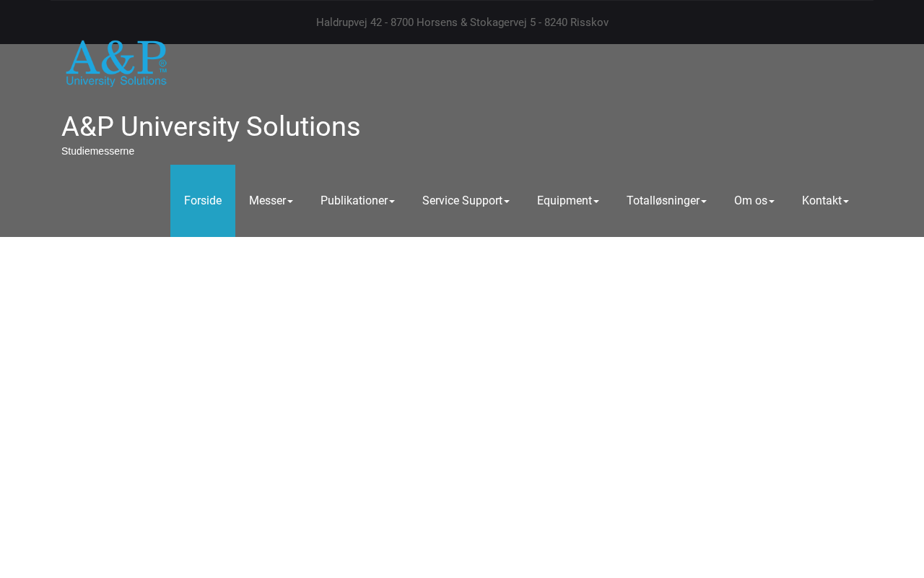Screen dimensions: 924x578
Task: Expand the Om os dropdown
Action: [x=754, y=201]
